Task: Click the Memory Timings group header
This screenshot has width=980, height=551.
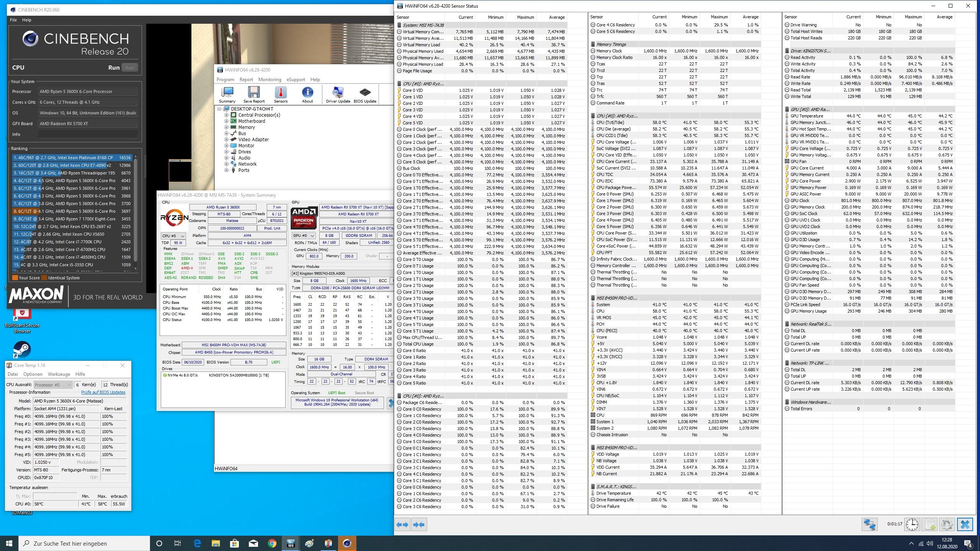Action: tap(675, 44)
